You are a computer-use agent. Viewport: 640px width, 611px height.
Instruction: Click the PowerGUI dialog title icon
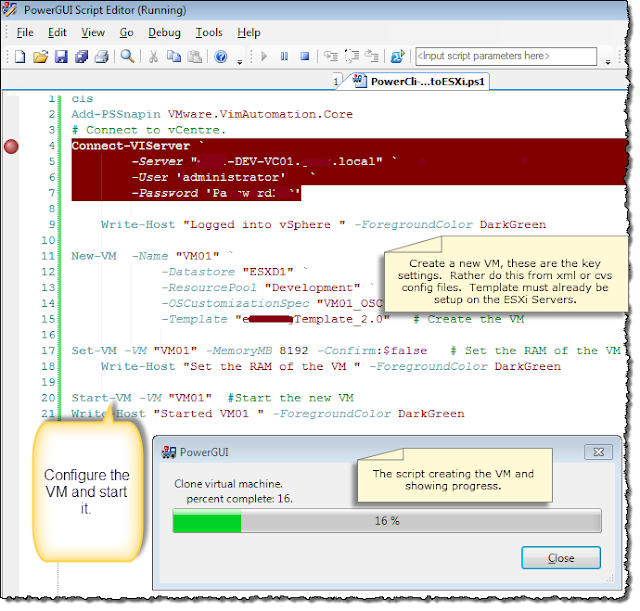169,452
